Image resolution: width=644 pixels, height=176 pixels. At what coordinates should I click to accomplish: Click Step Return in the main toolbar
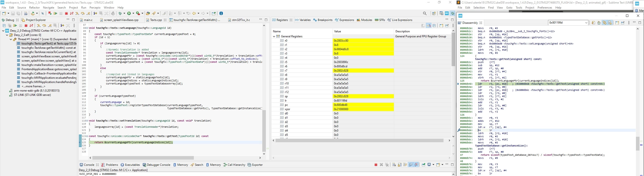[x=89, y=14]
